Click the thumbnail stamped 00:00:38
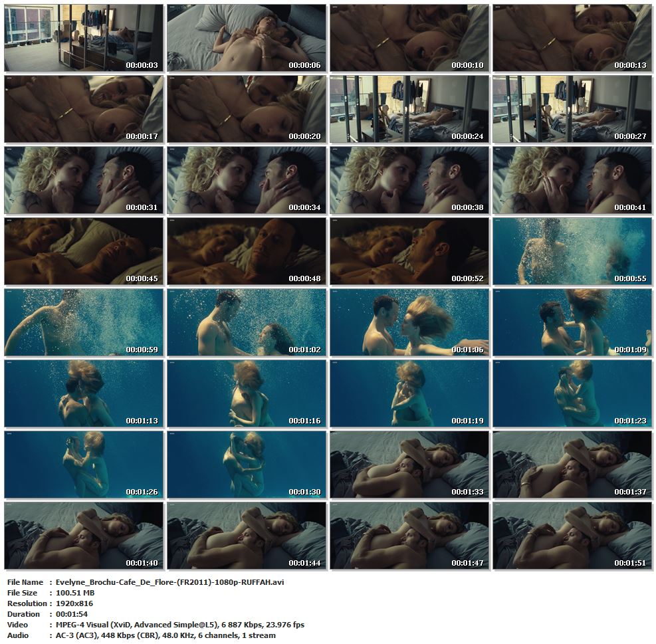Screen dimensions: 656x644 pos(409,180)
